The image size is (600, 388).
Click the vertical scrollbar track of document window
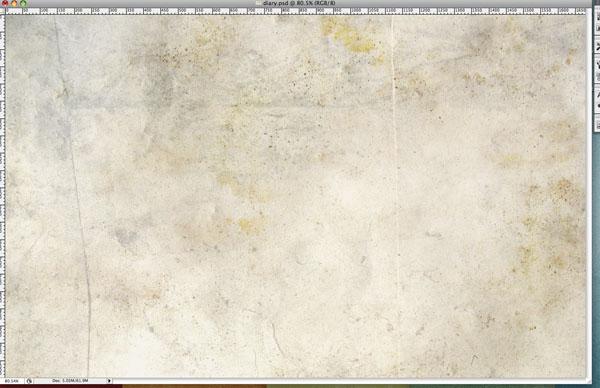click(x=589, y=196)
